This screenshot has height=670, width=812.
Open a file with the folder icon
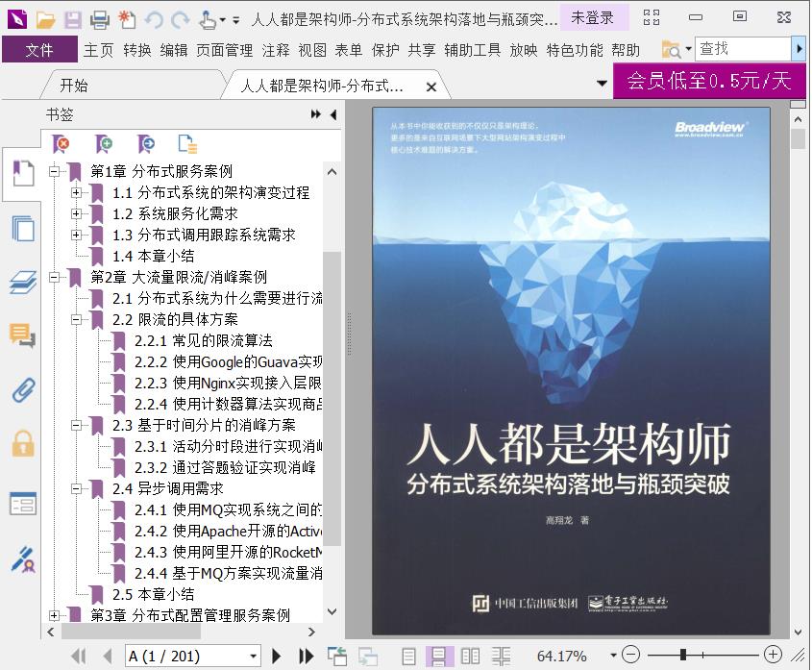(45, 19)
